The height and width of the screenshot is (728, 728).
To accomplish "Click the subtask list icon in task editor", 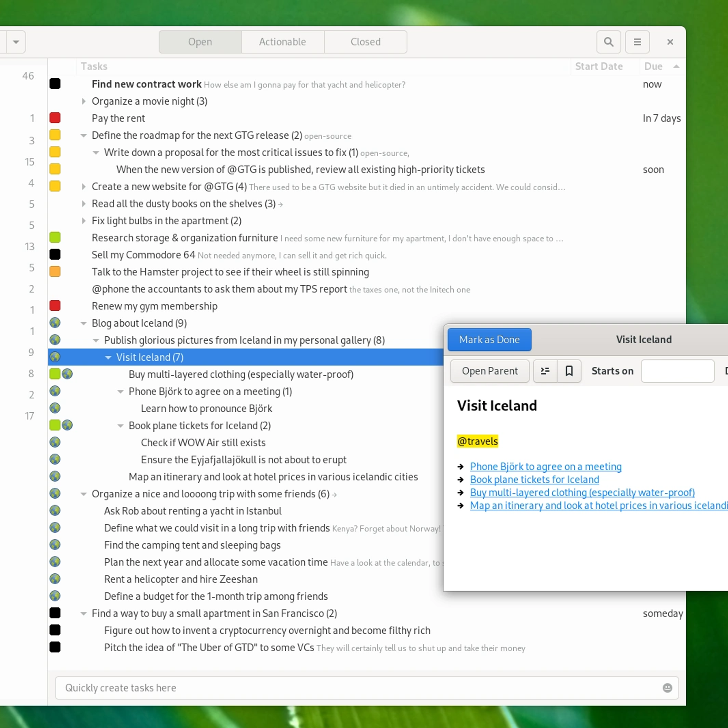I will point(545,371).
